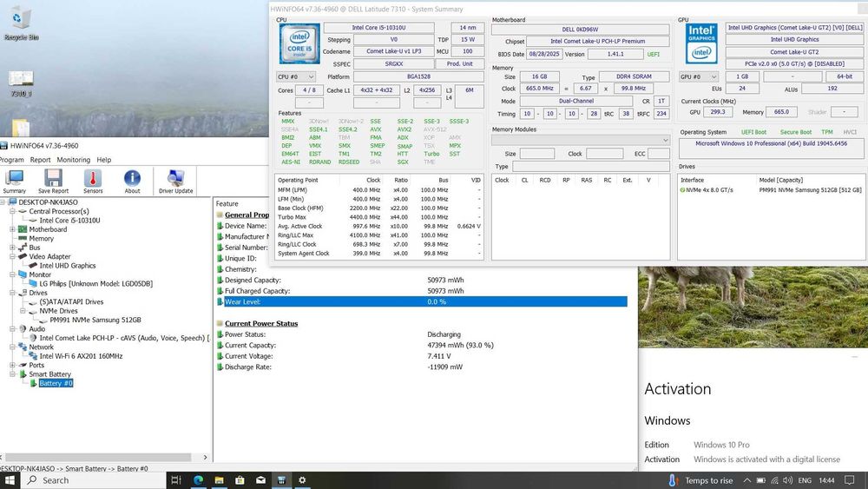Open the Summary toolbar icon in HWiNFO64
Image resolution: width=868 pixels, height=489 pixels.
click(14, 182)
